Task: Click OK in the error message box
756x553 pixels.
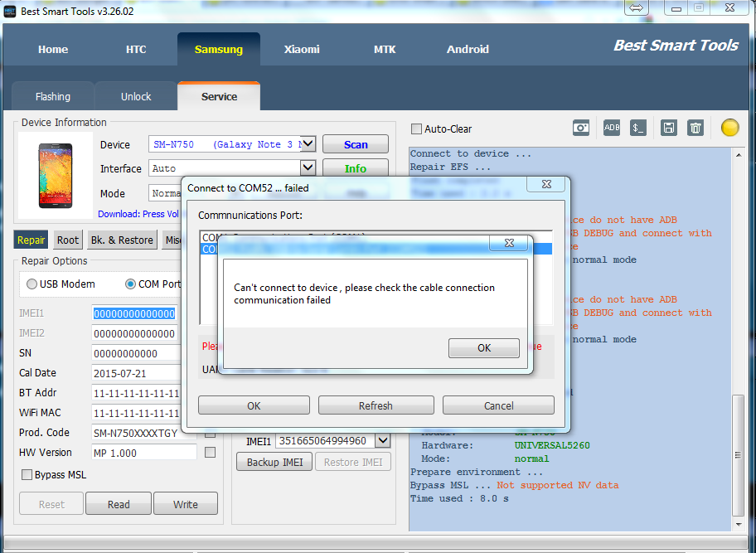Action: coord(484,348)
